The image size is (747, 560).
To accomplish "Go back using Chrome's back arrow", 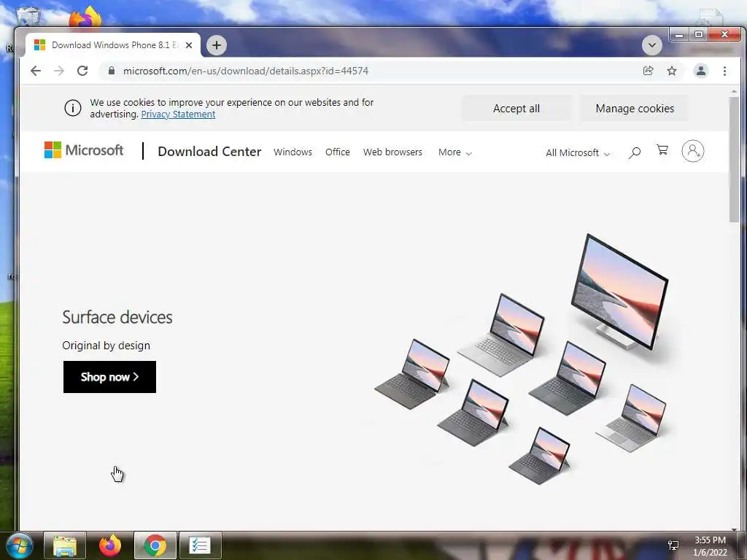I will click(x=36, y=71).
